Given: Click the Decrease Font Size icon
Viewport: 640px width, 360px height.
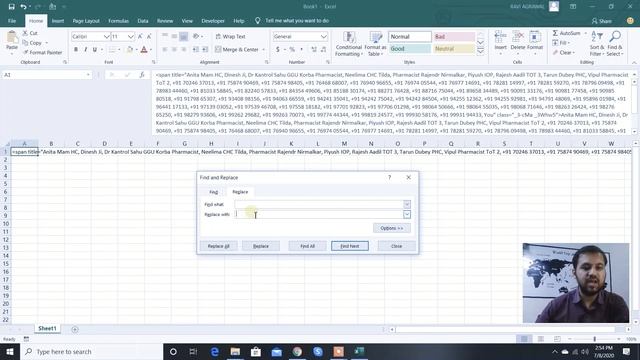Looking at the screenshot, I should pos(149,37).
